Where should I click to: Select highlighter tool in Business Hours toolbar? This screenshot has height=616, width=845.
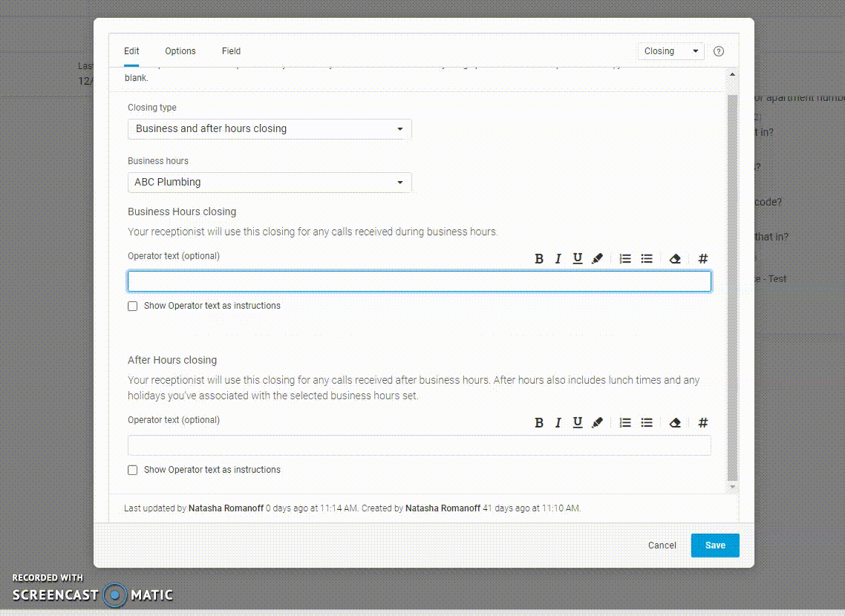(597, 258)
